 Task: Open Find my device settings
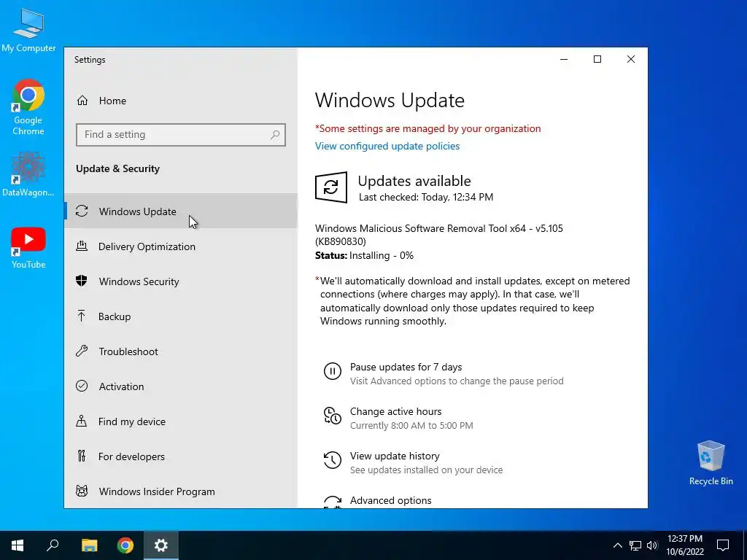(181, 421)
